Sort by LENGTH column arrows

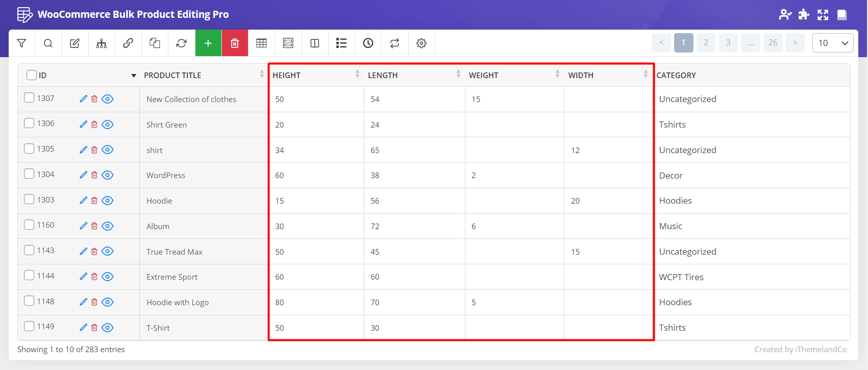458,75
